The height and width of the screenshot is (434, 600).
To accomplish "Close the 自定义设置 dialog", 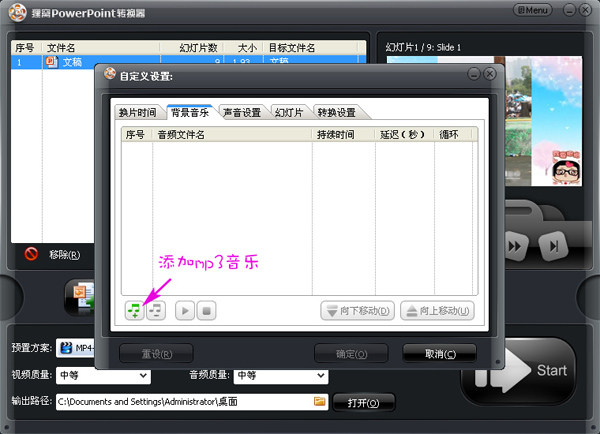I will 489,74.
